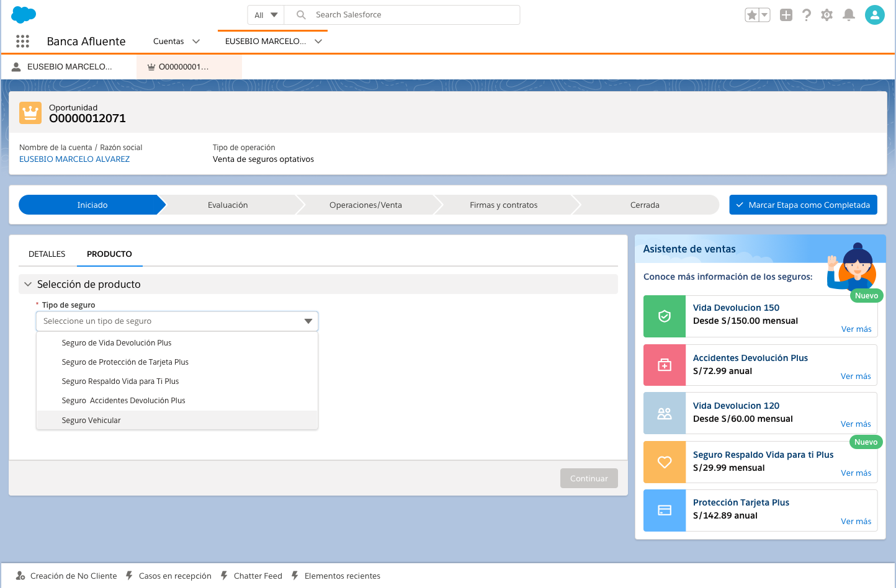This screenshot has height=588, width=896.
Task: Select the EUSEBIO MARCELO workspace tab
Action: (x=266, y=42)
